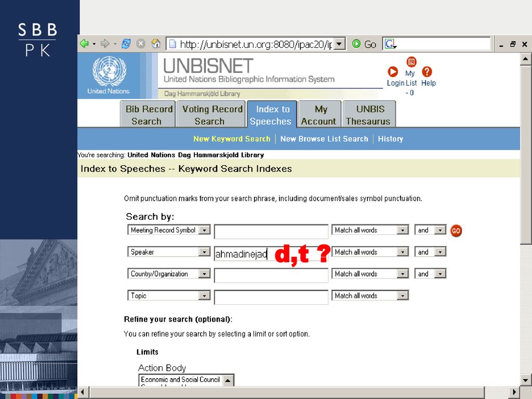Click the vertical scrollbar thumb
Image resolution: width=532 pixels, height=399 pixels.
(x=526, y=154)
